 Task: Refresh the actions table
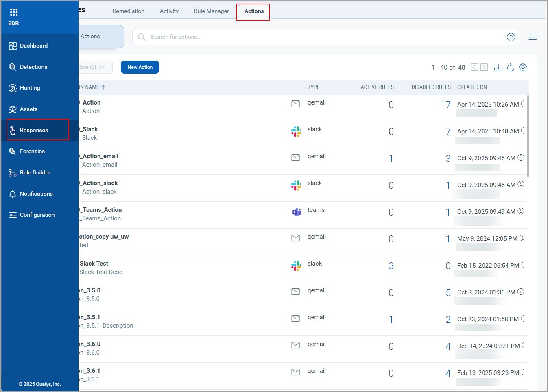[x=511, y=67]
